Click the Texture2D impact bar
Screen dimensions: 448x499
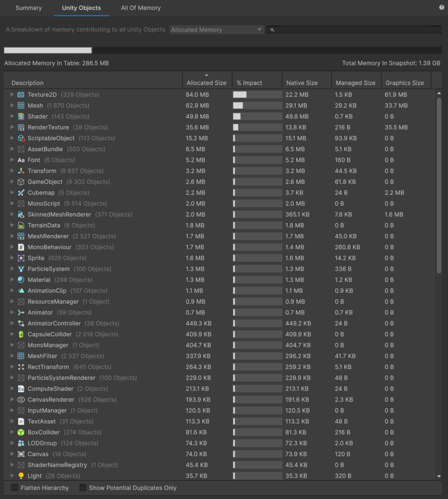pyautogui.click(x=257, y=95)
